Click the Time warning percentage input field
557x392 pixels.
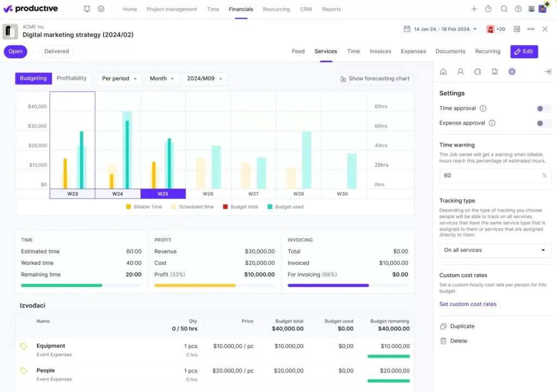(x=494, y=175)
